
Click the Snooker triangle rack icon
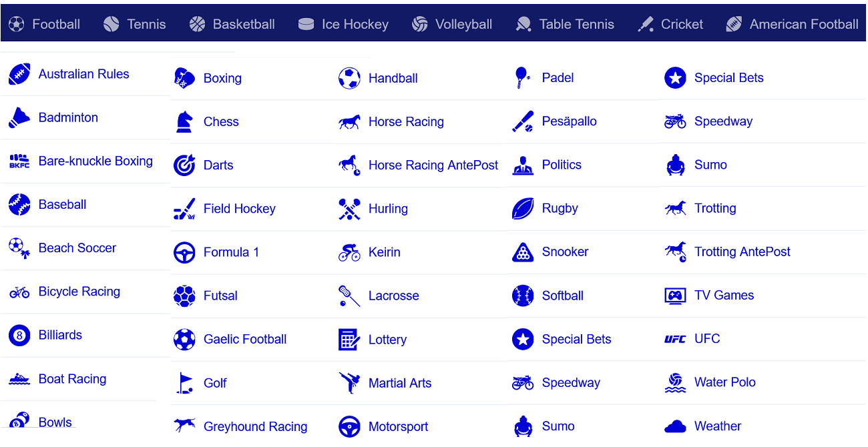[x=521, y=252]
